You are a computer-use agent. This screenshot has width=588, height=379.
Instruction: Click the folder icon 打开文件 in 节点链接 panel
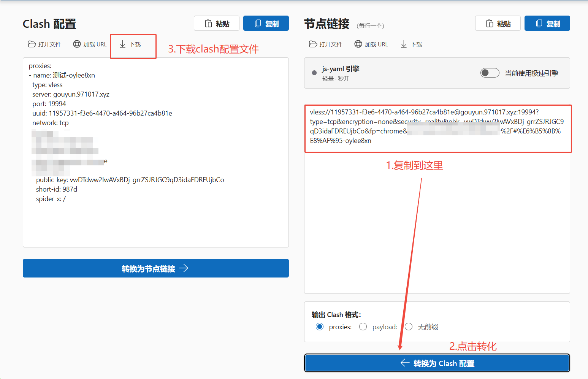pos(313,44)
